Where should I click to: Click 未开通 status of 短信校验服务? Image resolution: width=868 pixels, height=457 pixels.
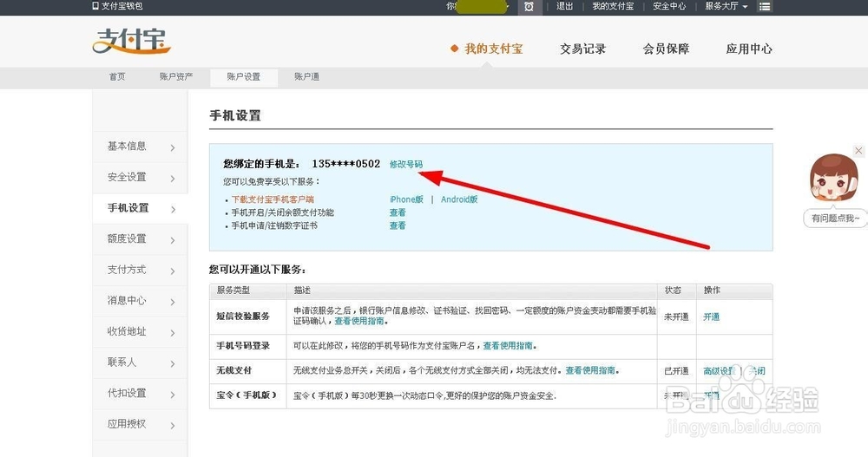[x=676, y=317]
